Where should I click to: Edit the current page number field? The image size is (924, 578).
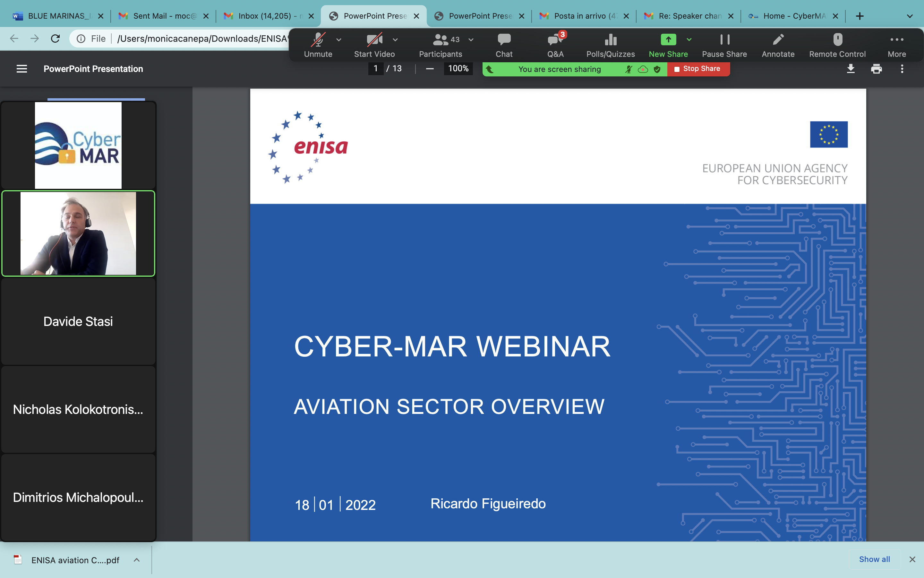coord(376,68)
